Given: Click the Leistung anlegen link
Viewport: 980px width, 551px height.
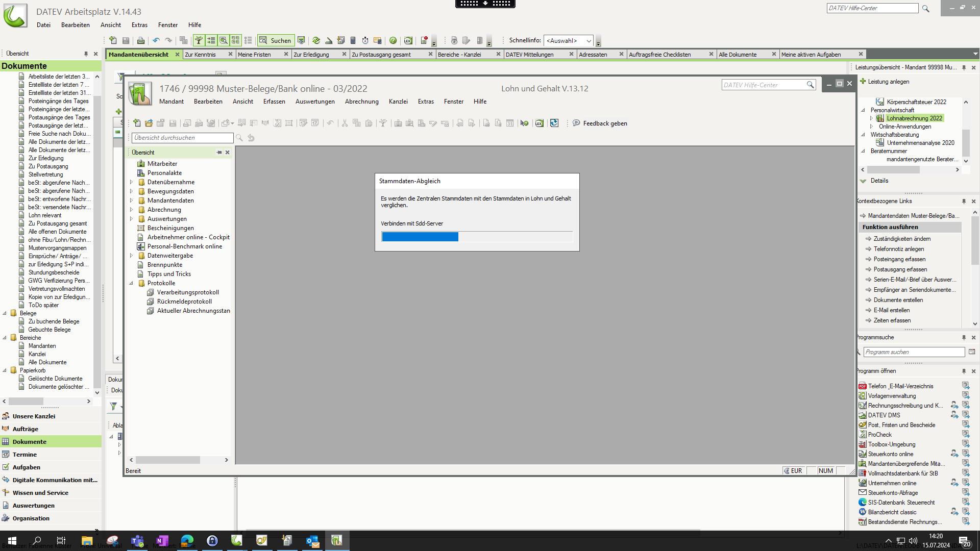Looking at the screenshot, I should pyautogui.click(x=888, y=82).
